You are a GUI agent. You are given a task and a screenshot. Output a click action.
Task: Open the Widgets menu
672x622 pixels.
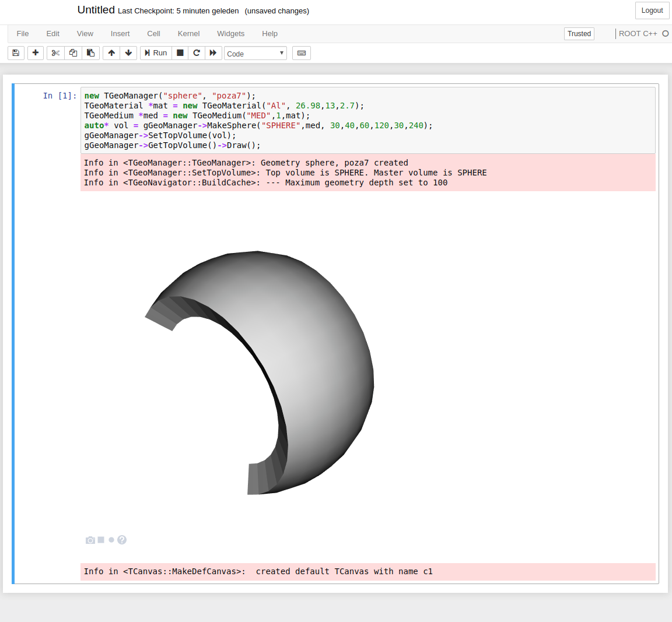pos(230,34)
